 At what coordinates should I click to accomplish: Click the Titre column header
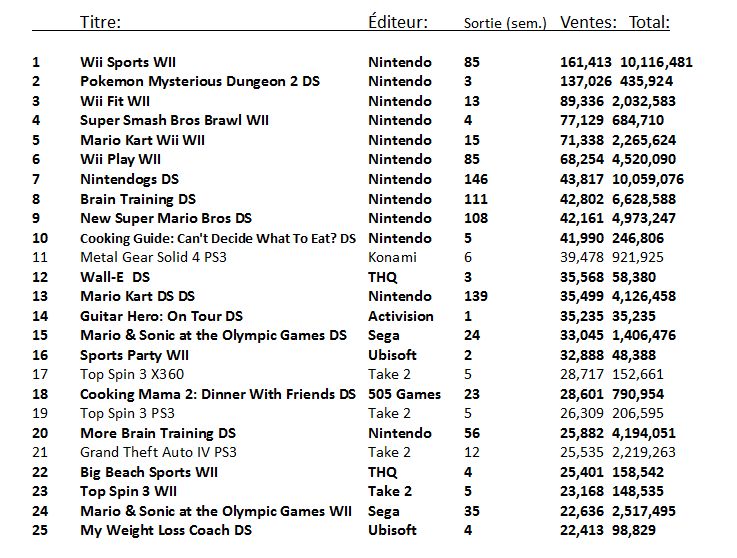click(x=100, y=22)
